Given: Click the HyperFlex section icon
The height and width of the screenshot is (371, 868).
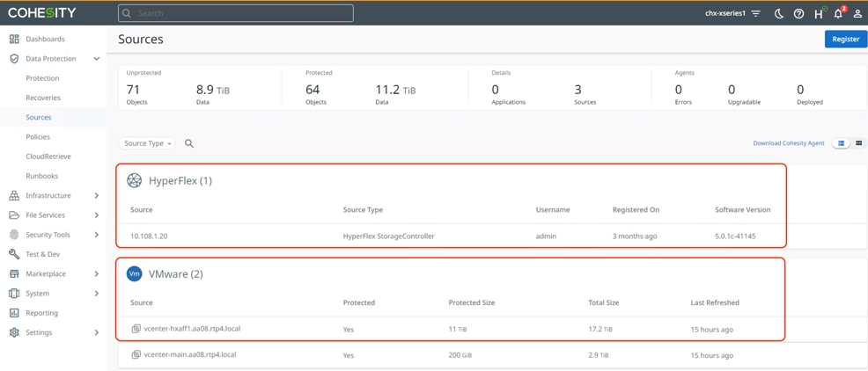Looking at the screenshot, I should coord(135,180).
